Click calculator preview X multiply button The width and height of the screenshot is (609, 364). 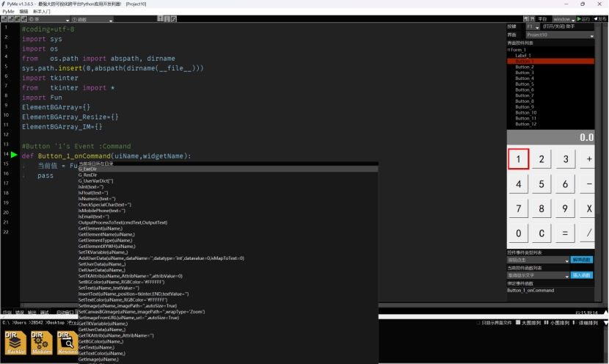click(588, 208)
